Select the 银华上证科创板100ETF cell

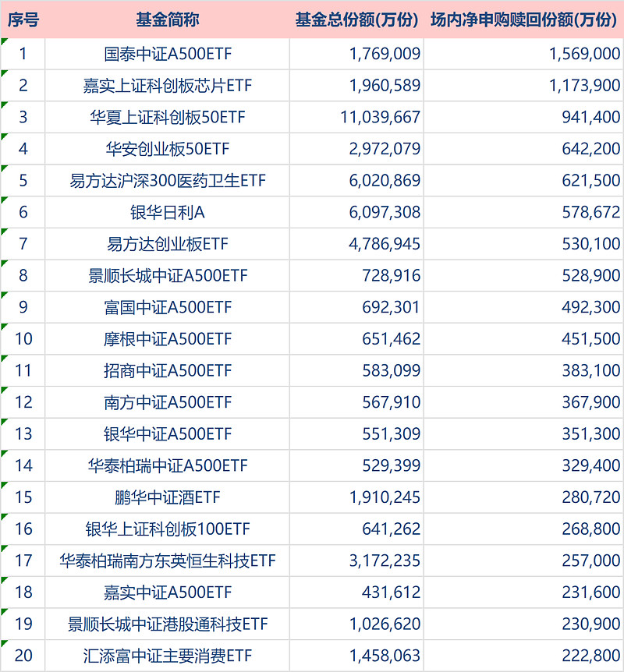click(167, 529)
